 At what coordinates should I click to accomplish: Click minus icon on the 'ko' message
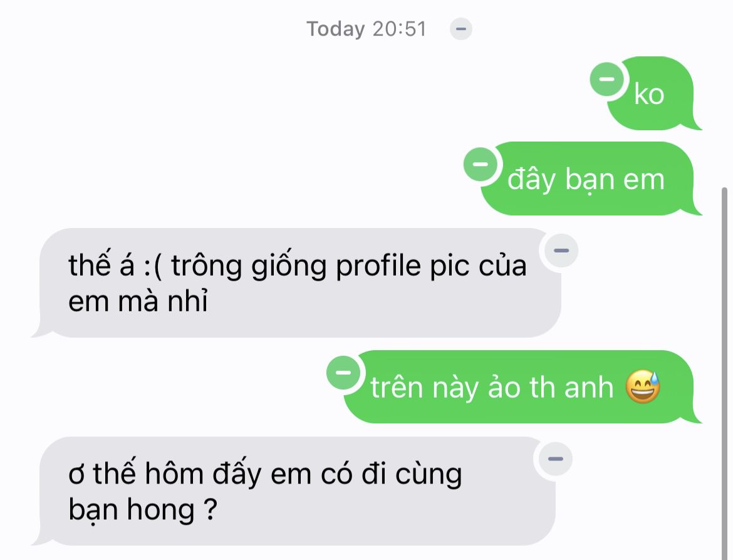pos(607,79)
